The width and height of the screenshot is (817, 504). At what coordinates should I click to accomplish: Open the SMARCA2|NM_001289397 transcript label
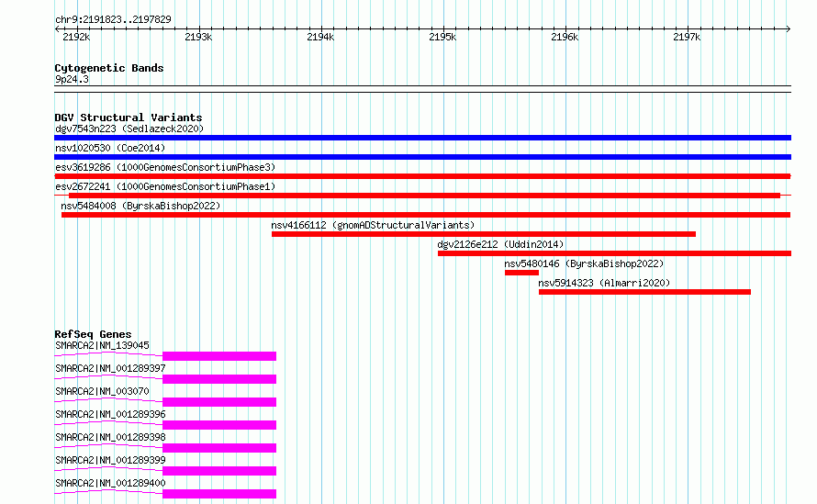[110, 368]
